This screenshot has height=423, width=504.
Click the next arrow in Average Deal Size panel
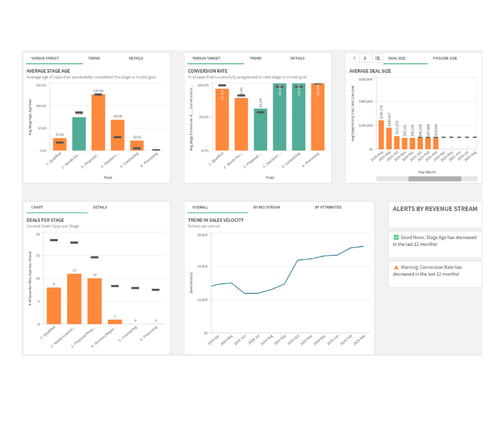(365, 58)
